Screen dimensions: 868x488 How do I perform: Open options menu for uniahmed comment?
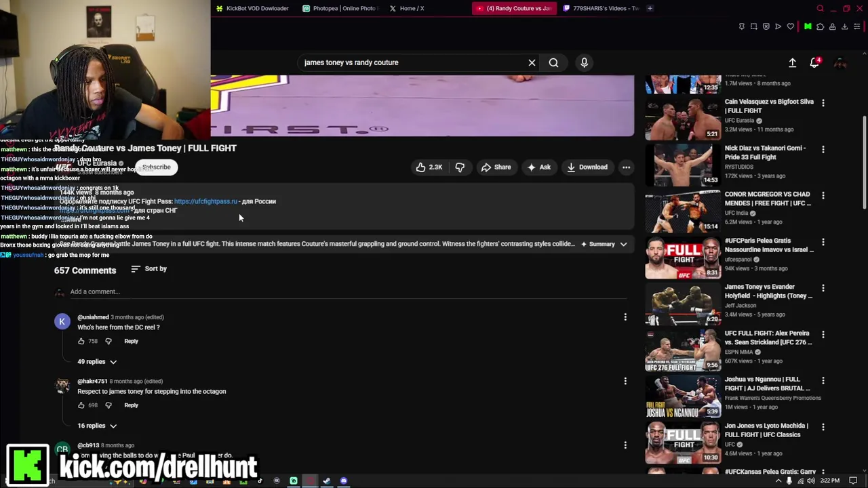click(x=625, y=317)
